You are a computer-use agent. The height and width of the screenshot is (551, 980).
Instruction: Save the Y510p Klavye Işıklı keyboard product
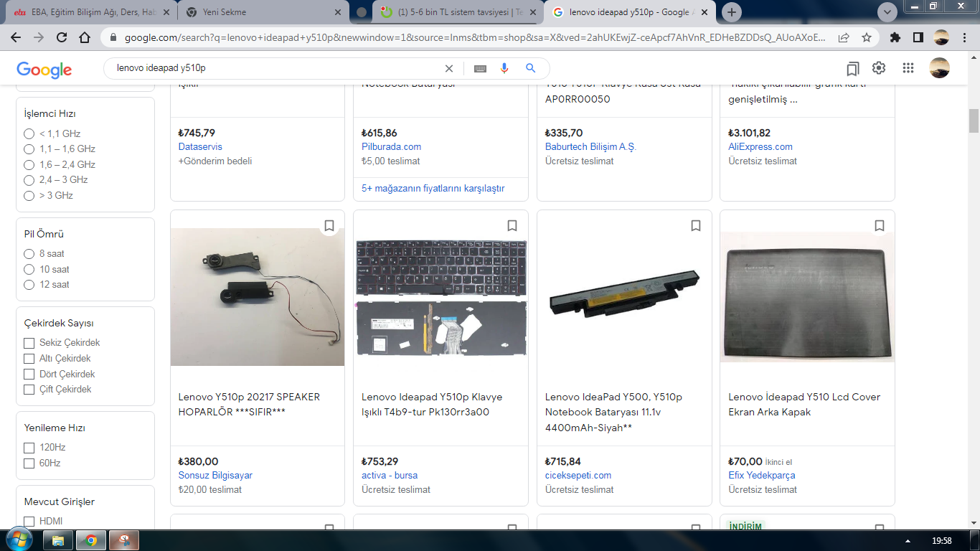pos(512,226)
